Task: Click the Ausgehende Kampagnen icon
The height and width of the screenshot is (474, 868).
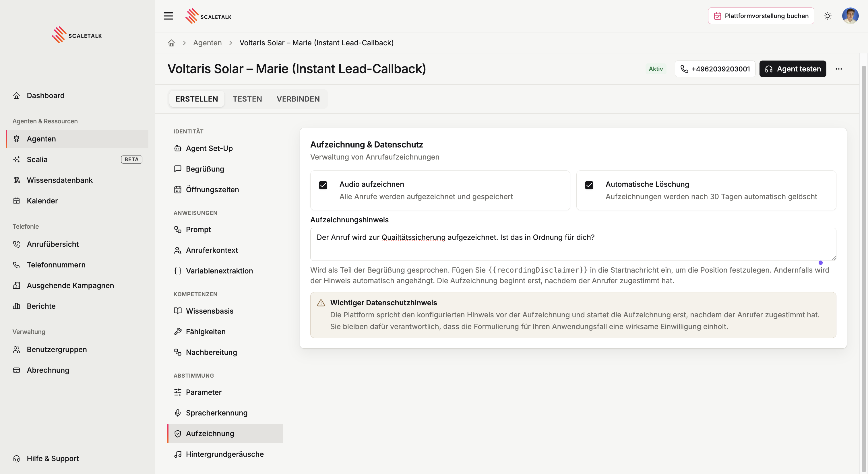Action: [x=17, y=285]
